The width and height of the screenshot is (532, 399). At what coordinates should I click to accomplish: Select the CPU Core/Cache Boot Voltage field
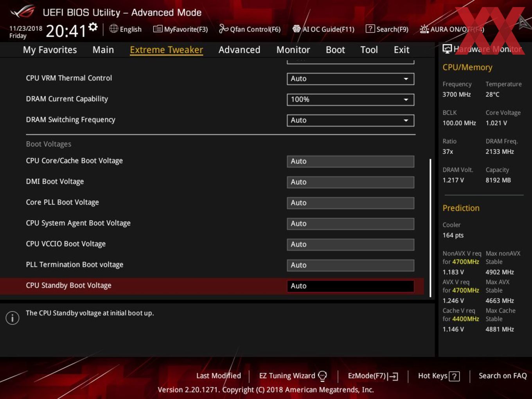(350, 161)
